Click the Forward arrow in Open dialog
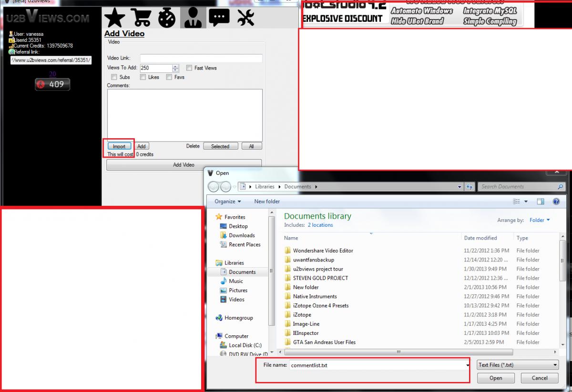Screen dimensions: 572x392 (225, 187)
